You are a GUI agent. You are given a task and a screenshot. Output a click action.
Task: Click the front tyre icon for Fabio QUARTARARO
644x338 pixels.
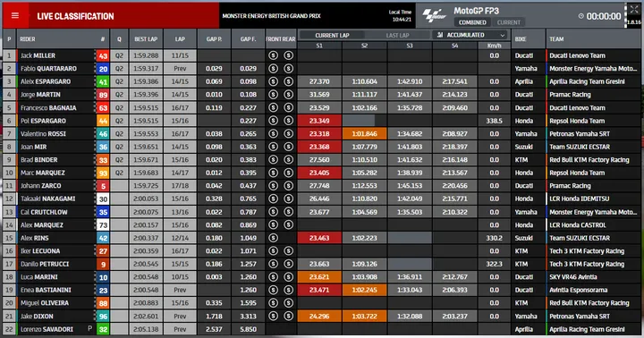[x=273, y=69]
